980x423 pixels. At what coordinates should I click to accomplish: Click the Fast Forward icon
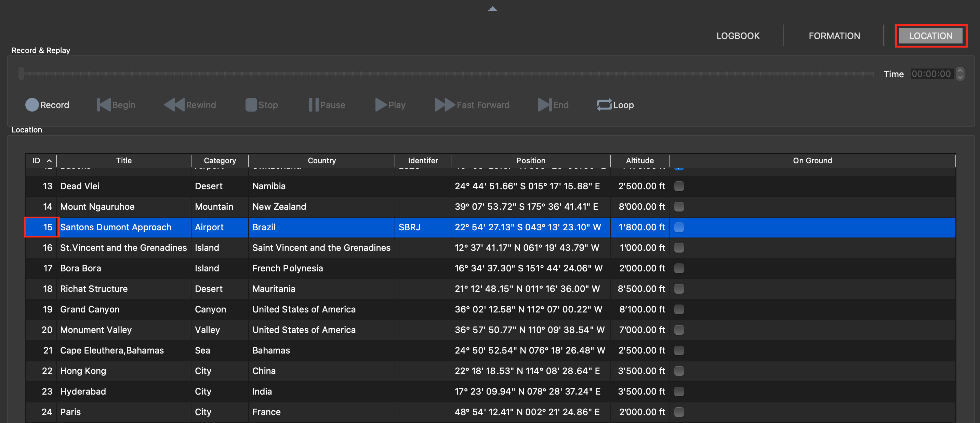(444, 105)
